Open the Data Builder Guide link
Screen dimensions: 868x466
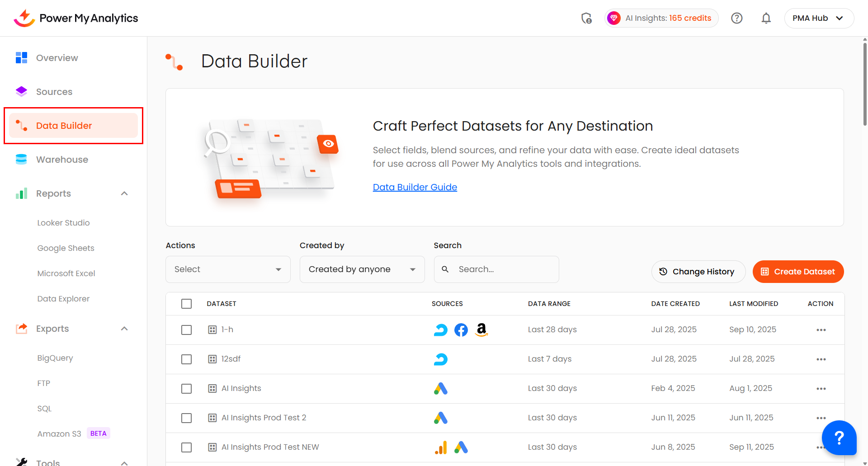click(x=415, y=187)
